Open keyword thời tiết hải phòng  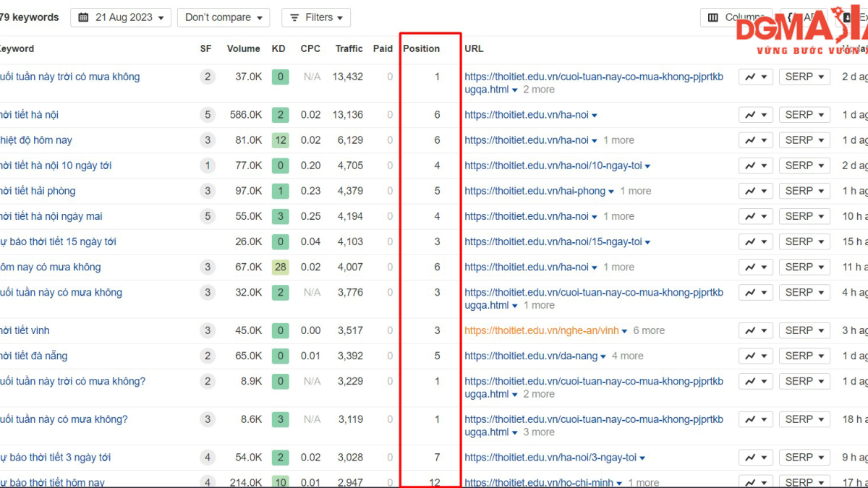(x=38, y=191)
